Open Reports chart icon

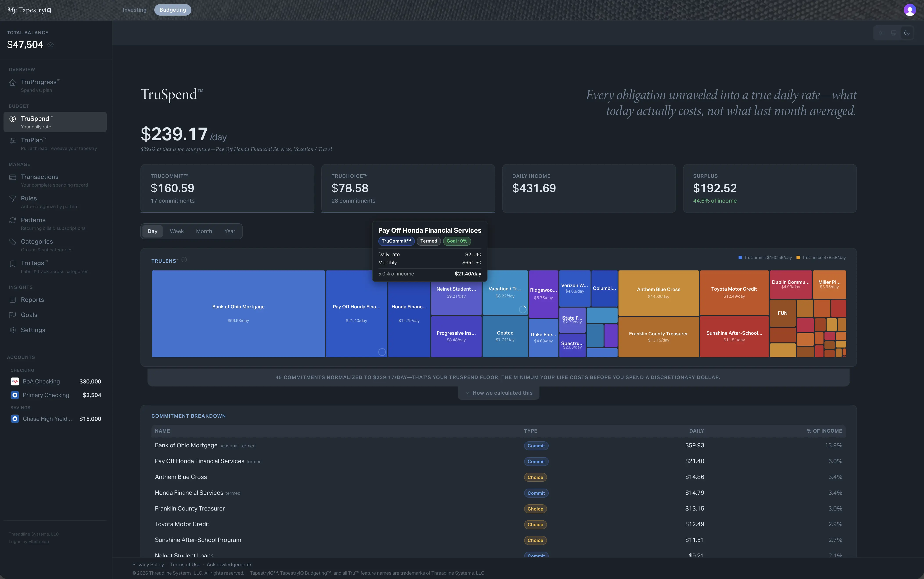tap(13, 300)
